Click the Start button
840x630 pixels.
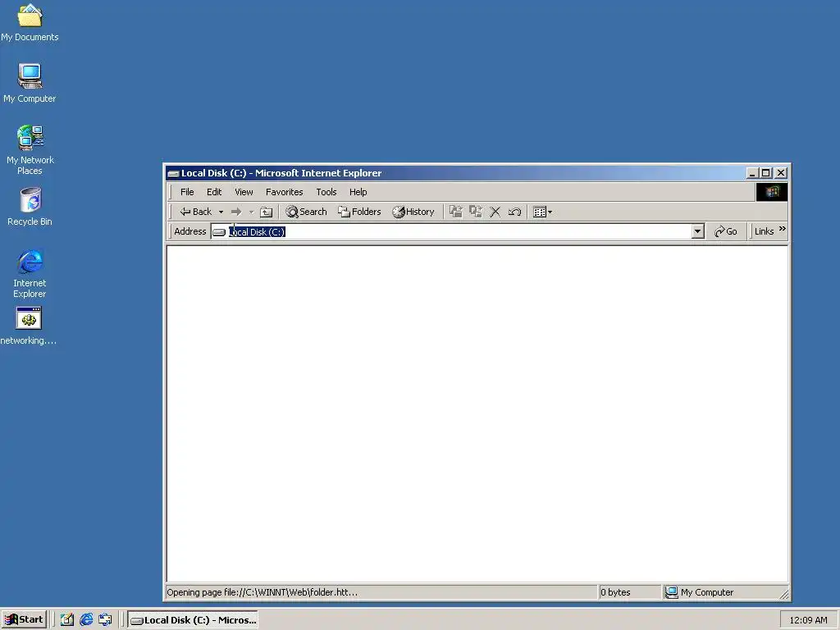pos(24,619)
